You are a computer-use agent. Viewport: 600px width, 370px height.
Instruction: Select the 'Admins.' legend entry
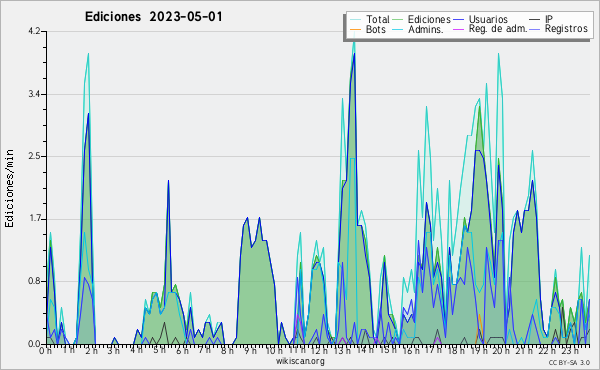[x=426, y=29]
